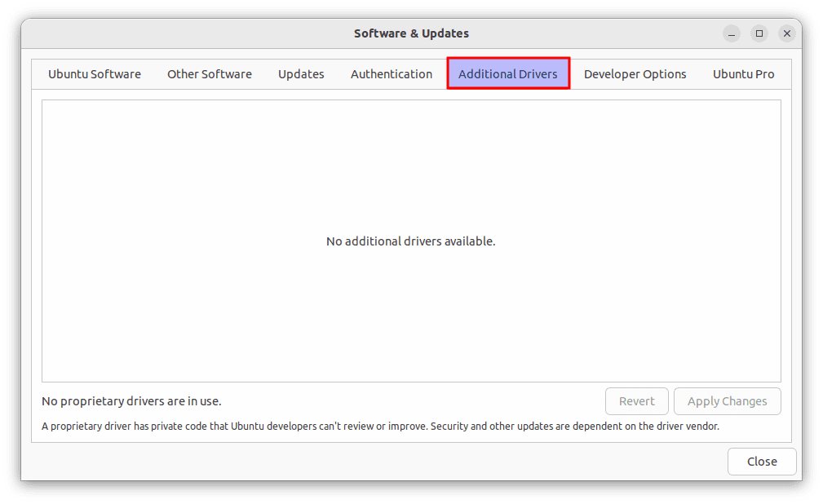823x504 pixels.
Task: Select the Updates tab
Action: coord(301,74)
